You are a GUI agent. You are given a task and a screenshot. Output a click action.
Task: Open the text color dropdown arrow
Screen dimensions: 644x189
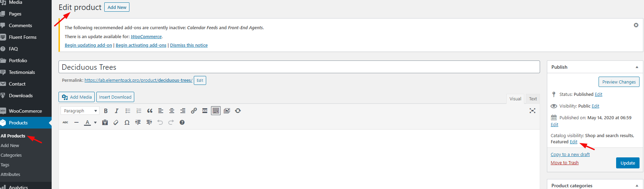coord(95,122)
